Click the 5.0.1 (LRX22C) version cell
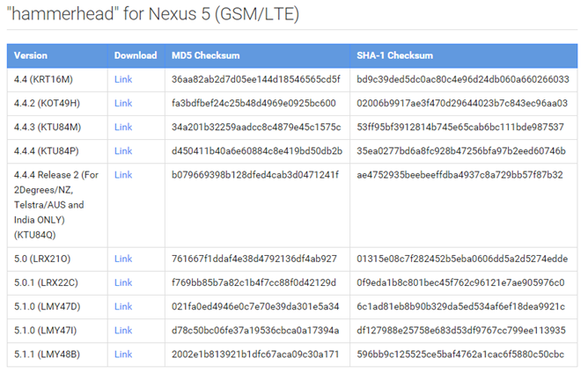Screen dimensions: 588x380 coord(48,282)
